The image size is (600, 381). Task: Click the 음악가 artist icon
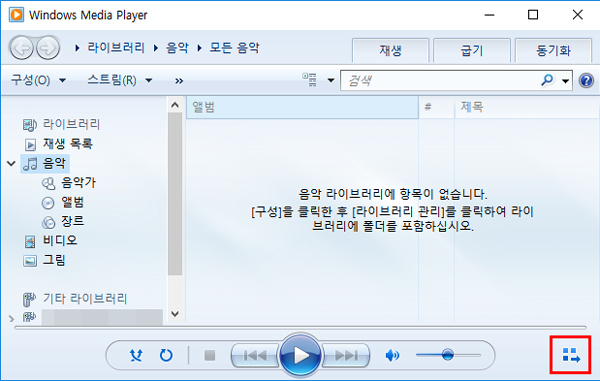(48, 184)
